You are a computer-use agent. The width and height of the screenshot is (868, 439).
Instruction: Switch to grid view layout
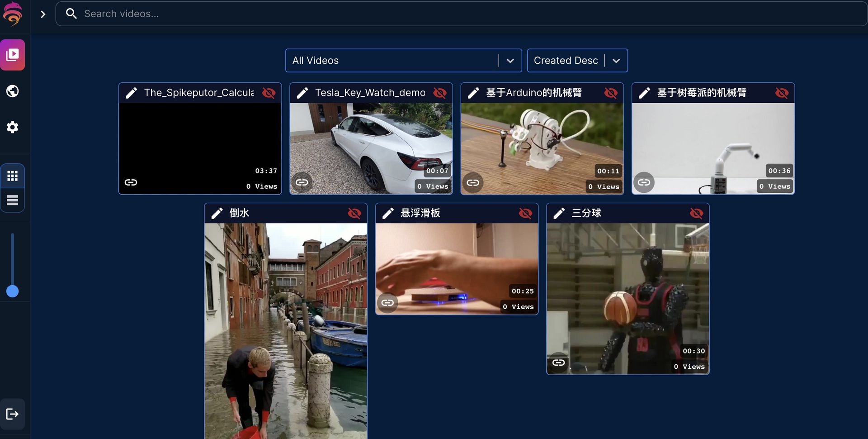click(x=13, y=176)
